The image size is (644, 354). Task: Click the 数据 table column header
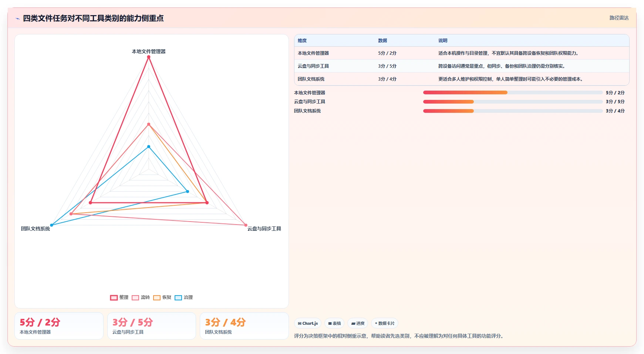[382, 41]
